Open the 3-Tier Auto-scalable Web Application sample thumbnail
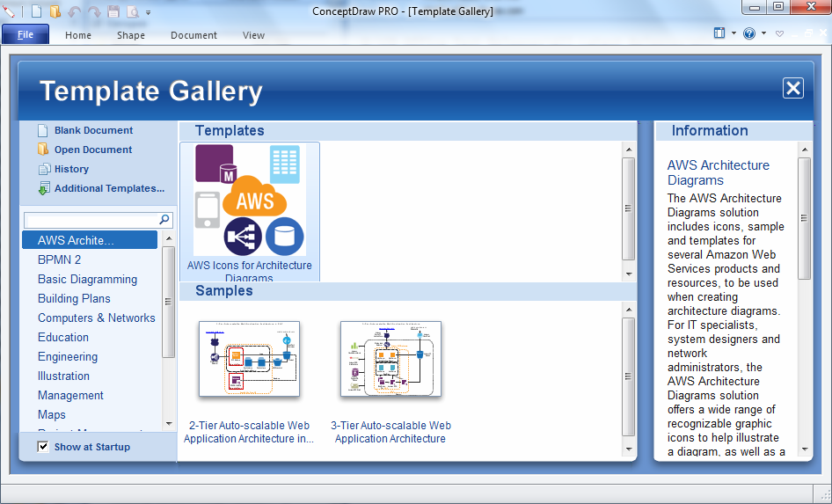Viewport: 832px width, 504px height. click(391, 359)
